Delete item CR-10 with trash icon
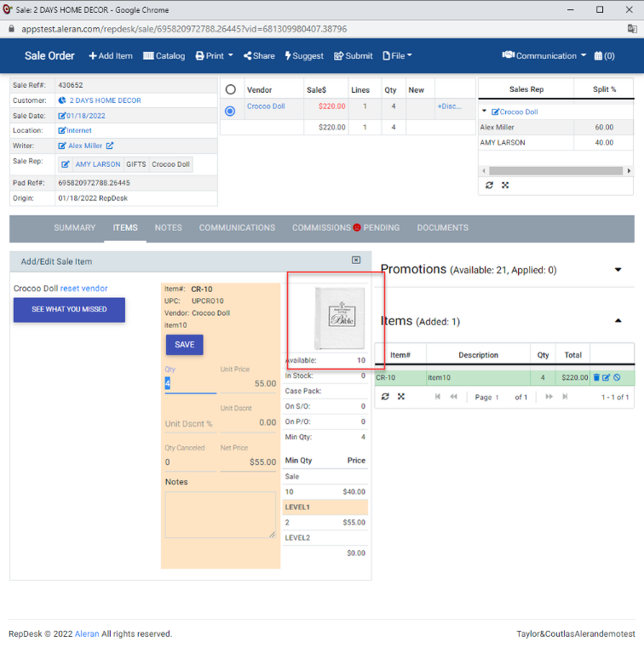 pyautogui.click(x=596, y=377)
